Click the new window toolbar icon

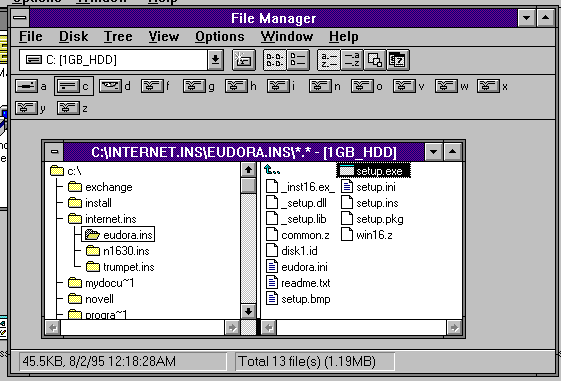[244, 60]
